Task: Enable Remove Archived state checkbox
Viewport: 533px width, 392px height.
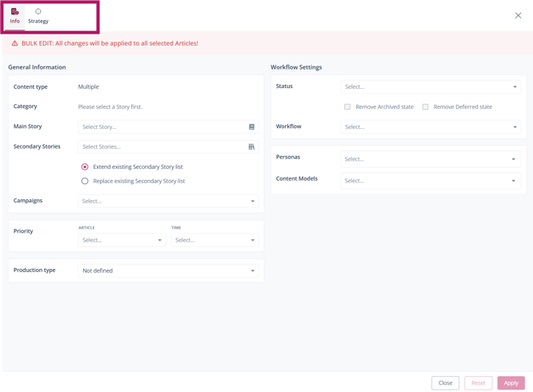Action: [347, 106]
